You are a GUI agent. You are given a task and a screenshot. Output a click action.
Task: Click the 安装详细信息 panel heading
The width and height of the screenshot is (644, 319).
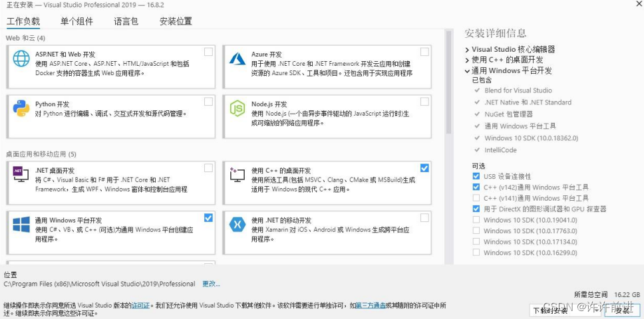point(496,33)
